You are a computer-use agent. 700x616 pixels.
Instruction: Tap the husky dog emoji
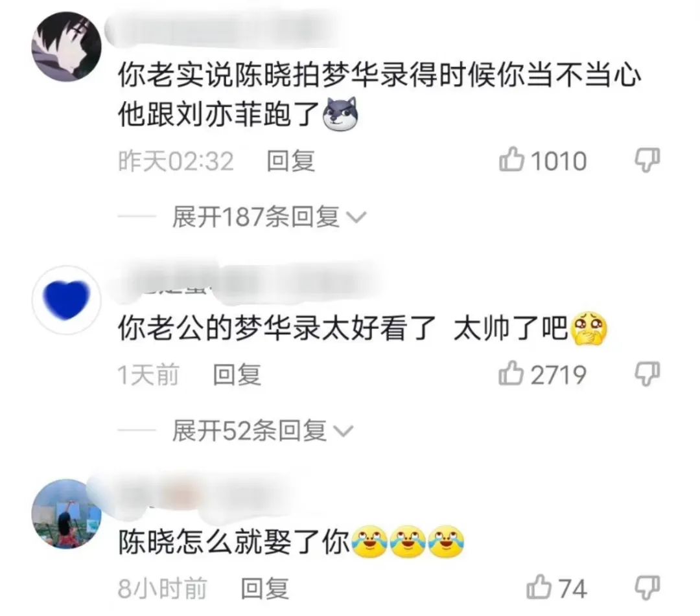click(340, 114)
